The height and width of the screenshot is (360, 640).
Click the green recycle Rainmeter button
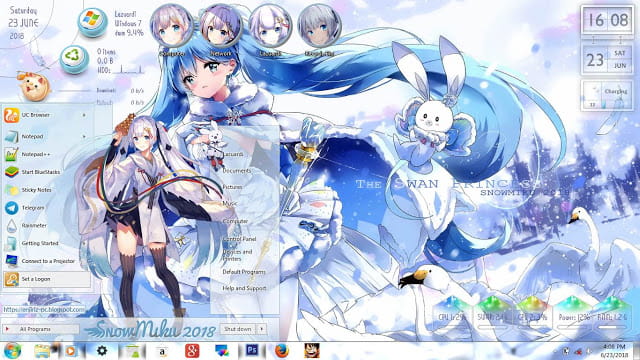pos(74,60)
